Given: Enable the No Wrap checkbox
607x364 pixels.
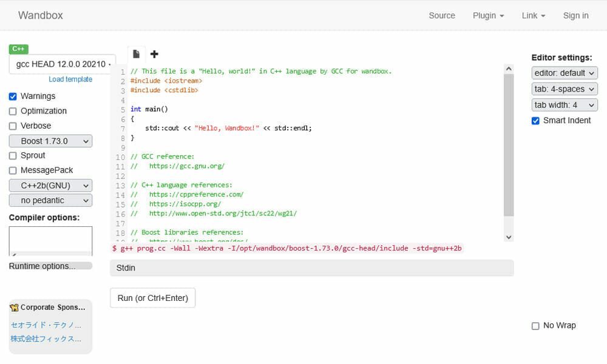Looking at the screenshot, I should coord(535,326).
